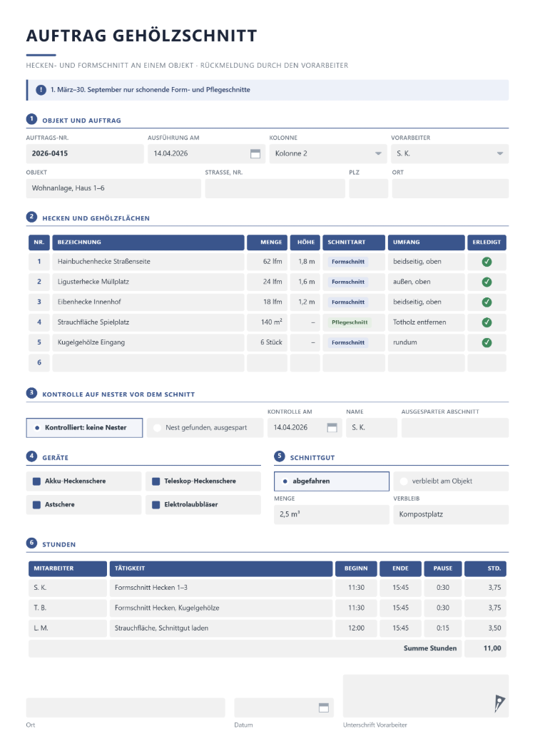Click Beginn cell '12:00' for L. M.

pos(356,628)
